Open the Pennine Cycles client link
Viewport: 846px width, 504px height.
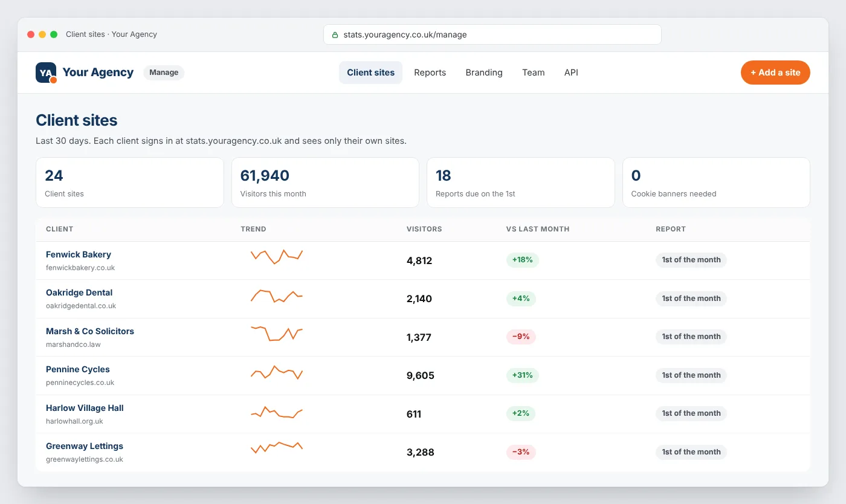[x=78, y=369]
